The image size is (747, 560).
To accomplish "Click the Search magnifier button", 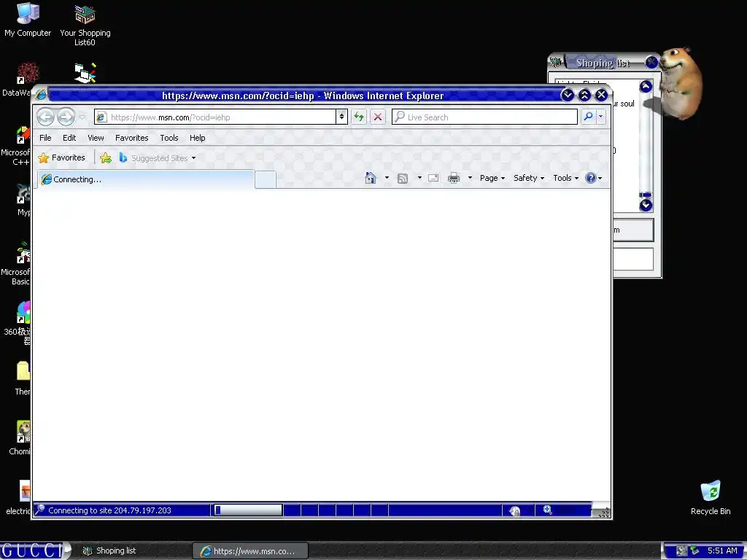I will click(589, 117).
